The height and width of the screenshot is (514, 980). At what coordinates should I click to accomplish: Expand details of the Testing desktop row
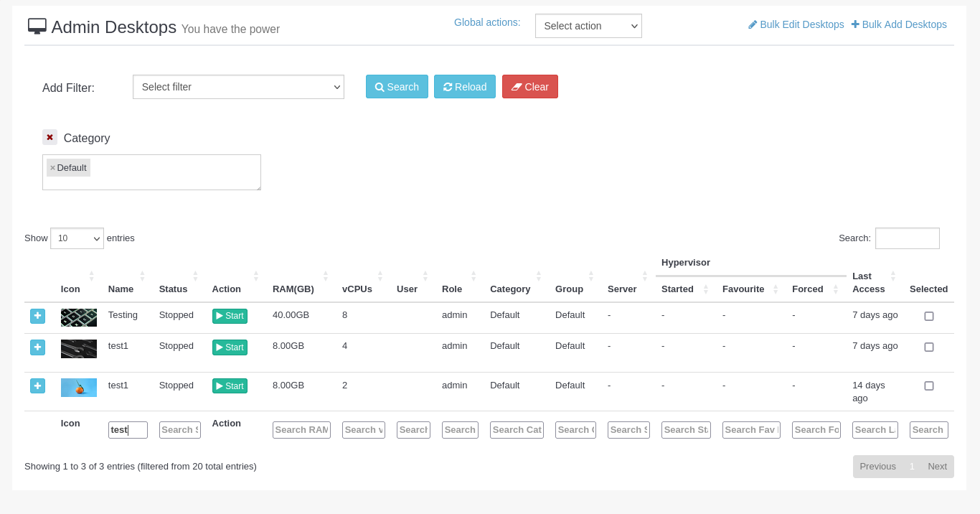point(37,316)
